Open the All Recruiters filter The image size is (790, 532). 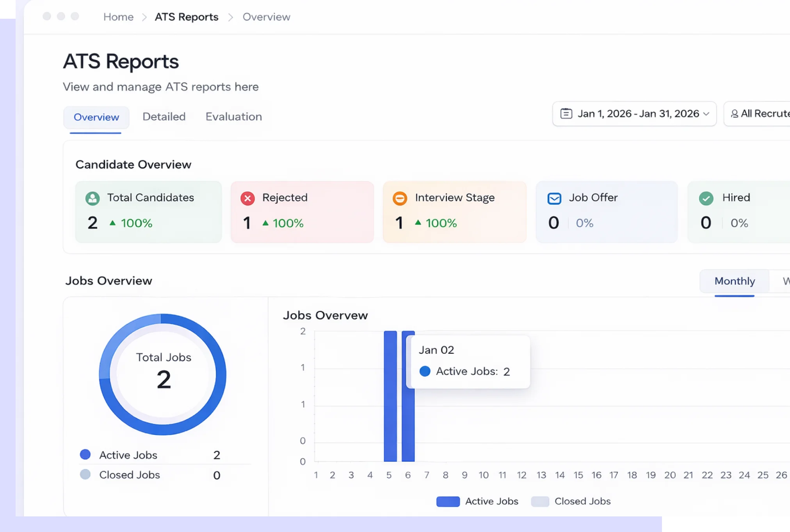(763, 113)
